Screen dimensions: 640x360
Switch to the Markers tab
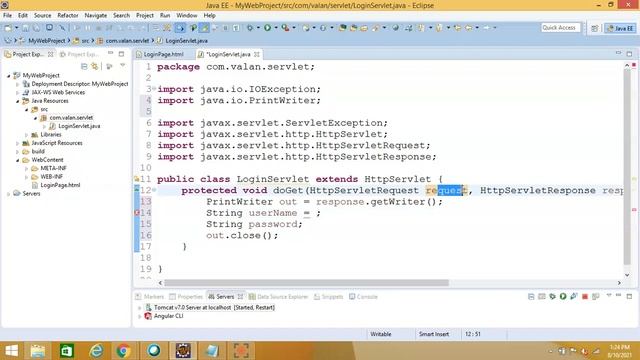point(149,297)
